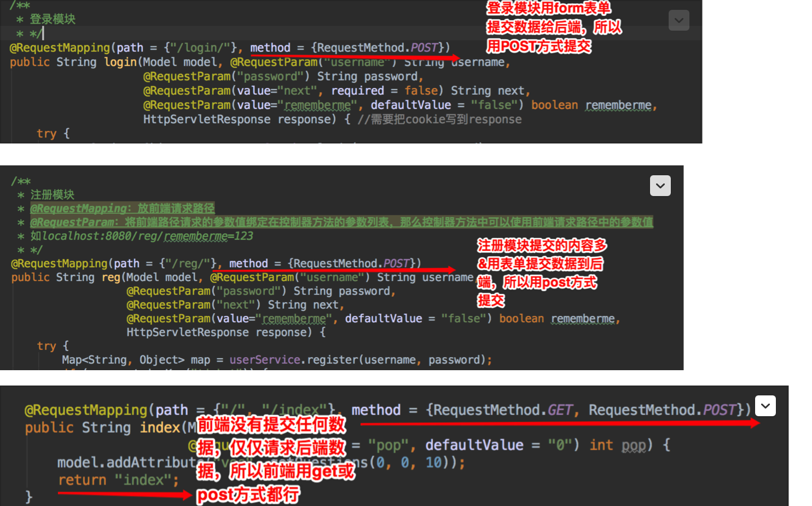812x506 pixels.
Task: Click "@RequestParam("password")" in reg block
Action: (207, 291)
